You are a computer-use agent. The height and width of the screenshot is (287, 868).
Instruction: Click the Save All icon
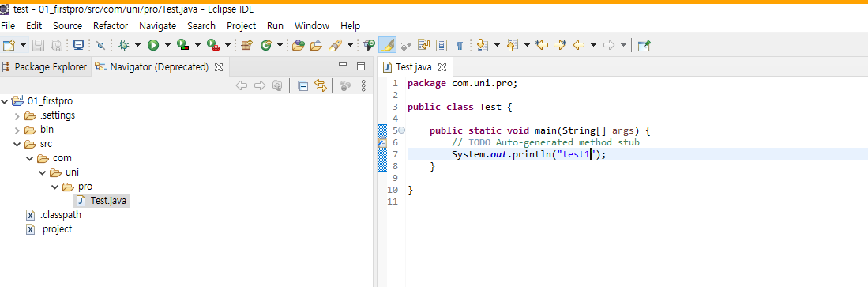pos(56,45)
